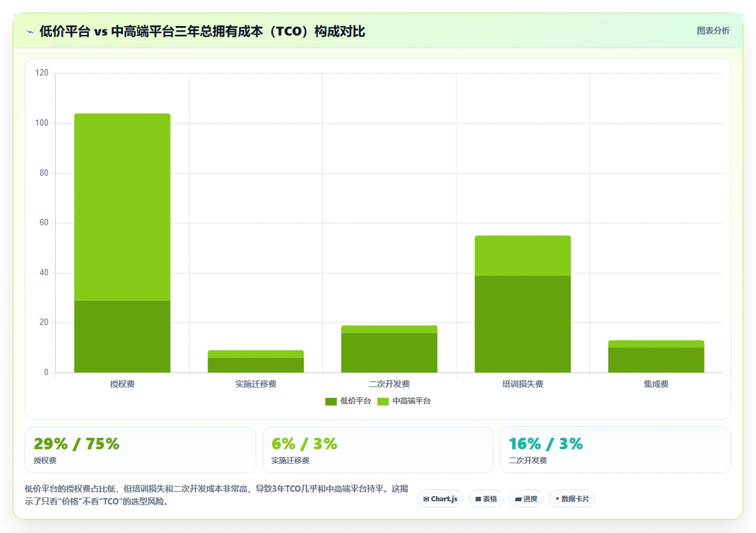Click the light green 中高端平台 legend swatch

pos(383,401)
